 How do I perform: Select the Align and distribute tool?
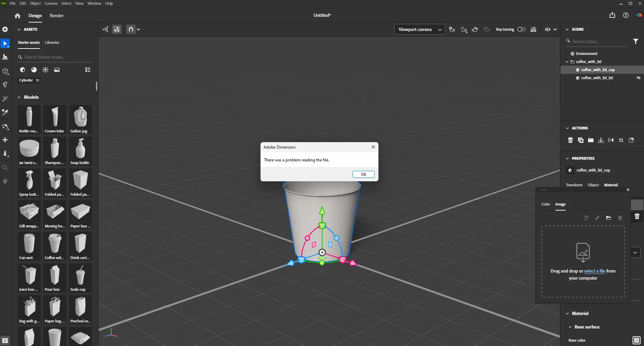[5, 57]
